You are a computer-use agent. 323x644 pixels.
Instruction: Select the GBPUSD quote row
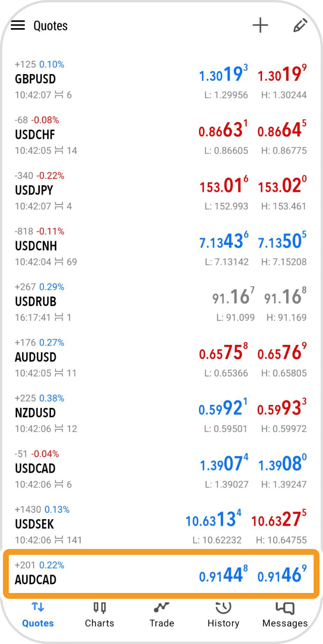[161, 79]
